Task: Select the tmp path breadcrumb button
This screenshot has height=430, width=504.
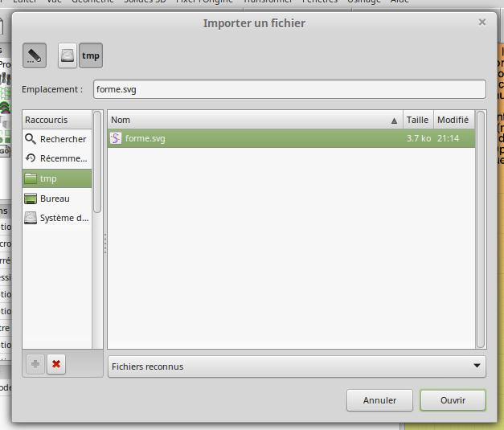Action: [90, 55]
